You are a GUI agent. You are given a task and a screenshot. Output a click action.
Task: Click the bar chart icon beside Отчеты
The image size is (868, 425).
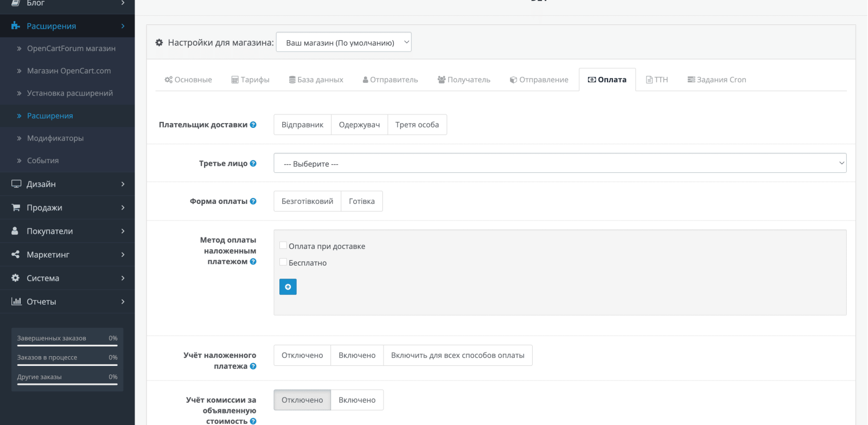tap(16, 301)
